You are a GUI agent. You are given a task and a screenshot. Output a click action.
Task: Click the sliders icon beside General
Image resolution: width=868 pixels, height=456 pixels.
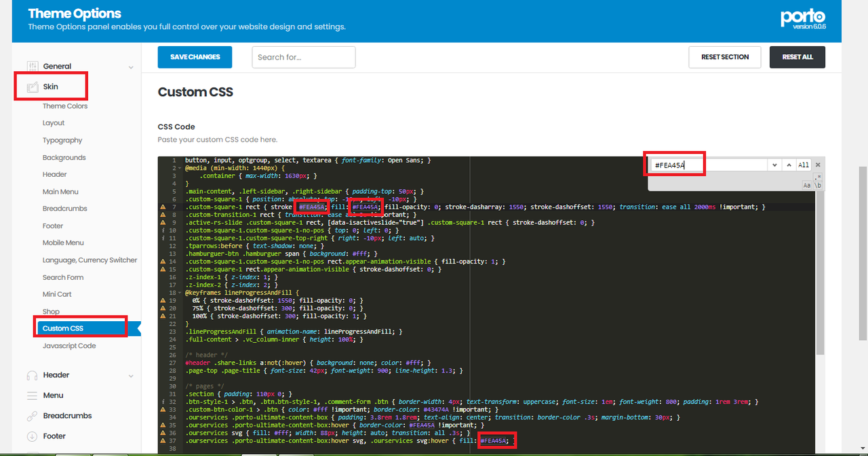pos(32,66)
